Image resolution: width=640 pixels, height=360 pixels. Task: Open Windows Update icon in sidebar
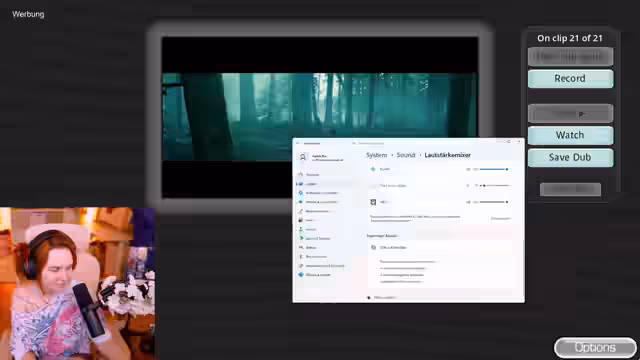(x=301, y=275)
